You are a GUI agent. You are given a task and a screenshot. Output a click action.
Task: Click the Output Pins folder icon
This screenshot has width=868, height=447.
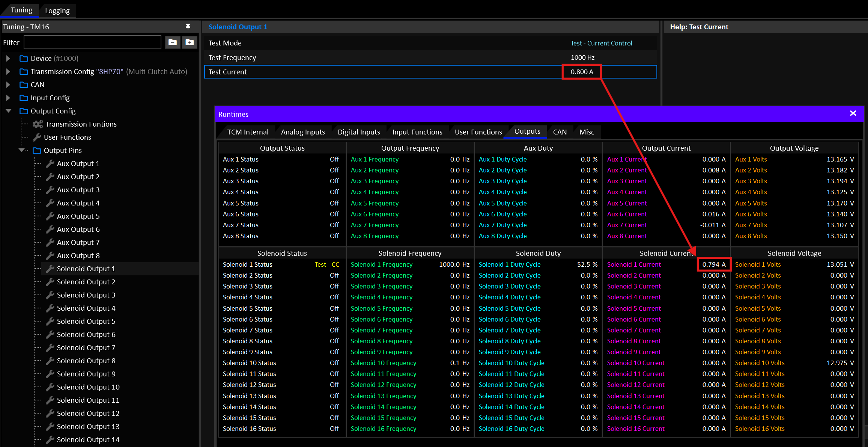37,150
